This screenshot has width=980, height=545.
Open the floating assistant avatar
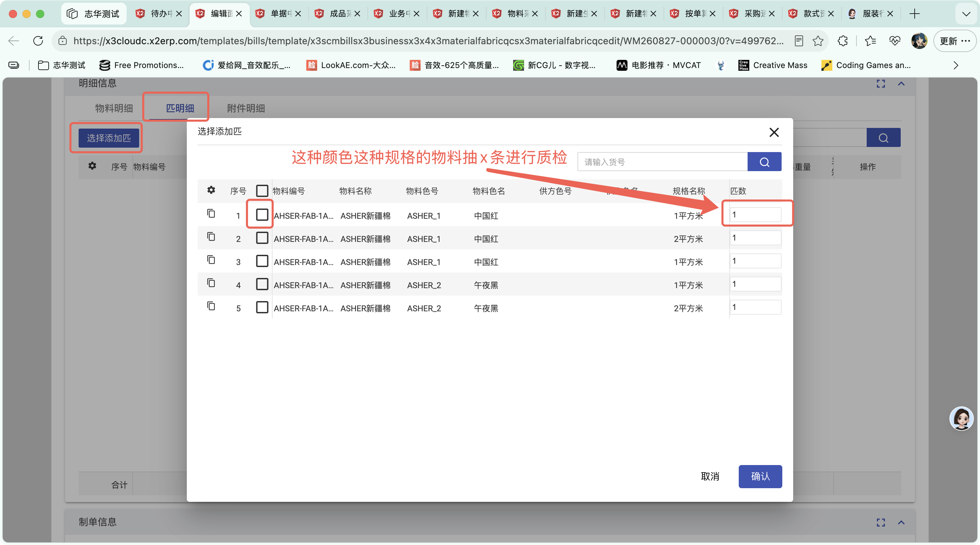click(961, 418)
